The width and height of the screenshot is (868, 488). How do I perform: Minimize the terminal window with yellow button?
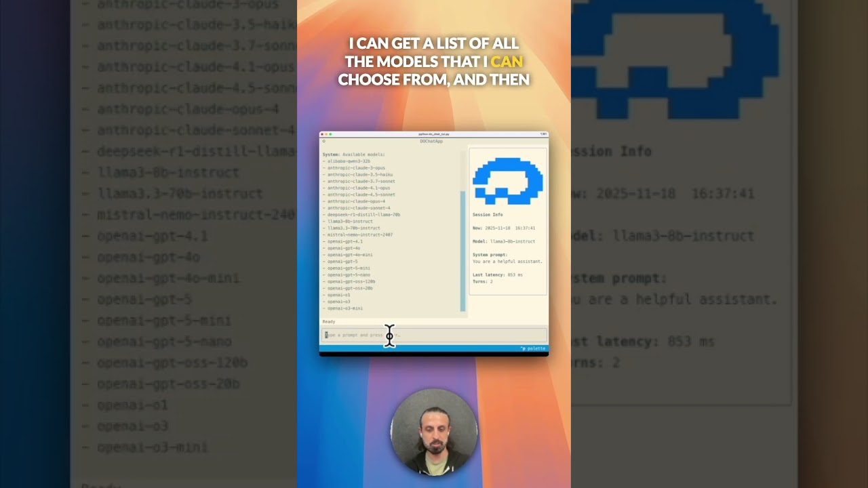(326, 134)
